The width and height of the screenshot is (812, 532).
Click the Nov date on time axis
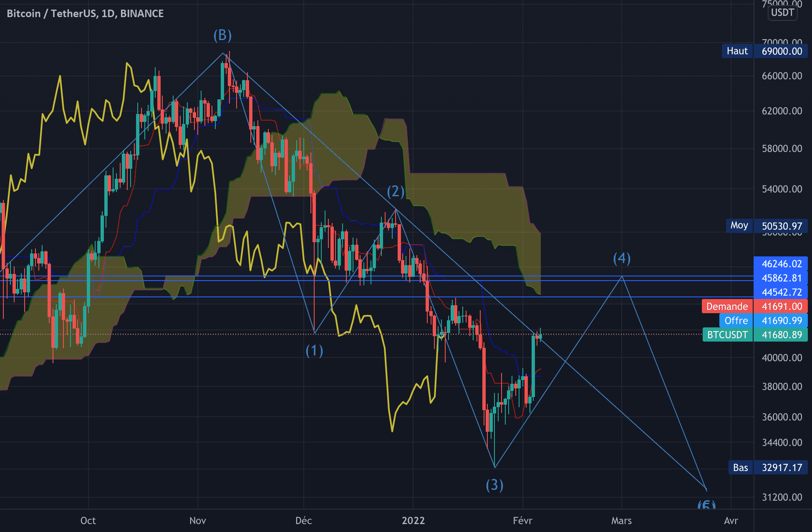198,521
